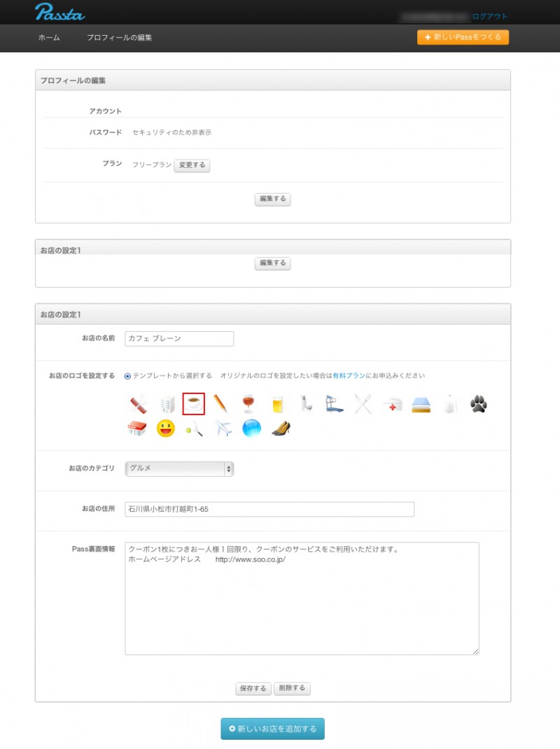Choose the smiley face logo icon
This screenshot has width=560, height=749.
pyautogui.click(x=165, y=428)
